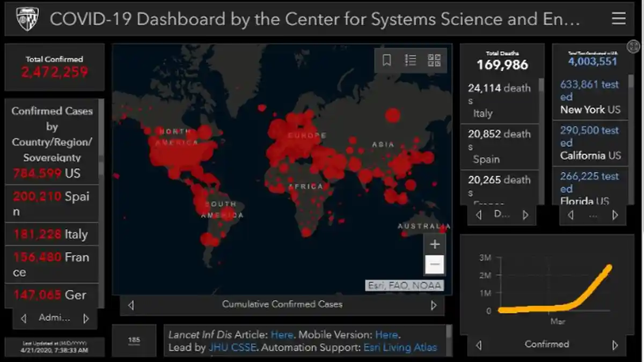Click the 24,114 deaths Italy entry

tap(499, 100)
